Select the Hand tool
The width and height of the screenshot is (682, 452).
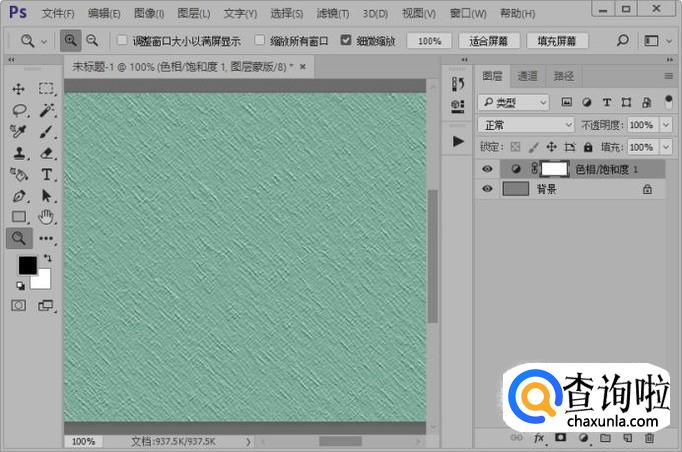(x=46, y=216)
